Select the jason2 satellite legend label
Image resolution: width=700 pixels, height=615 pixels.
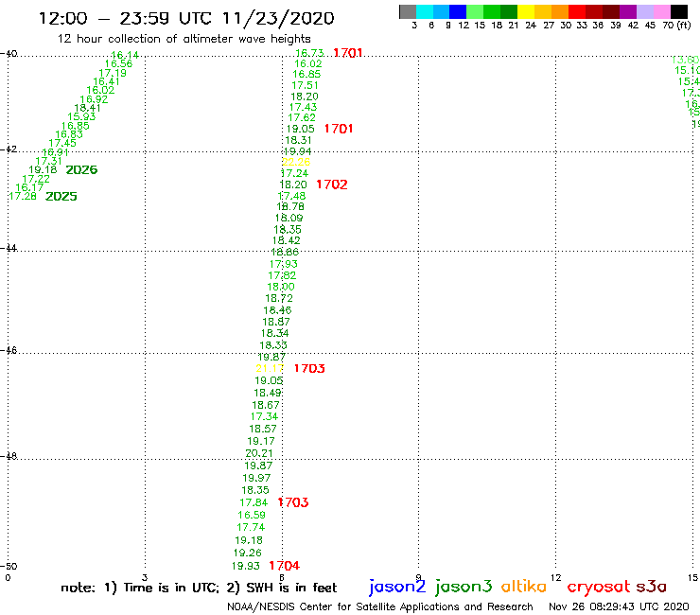397,587
